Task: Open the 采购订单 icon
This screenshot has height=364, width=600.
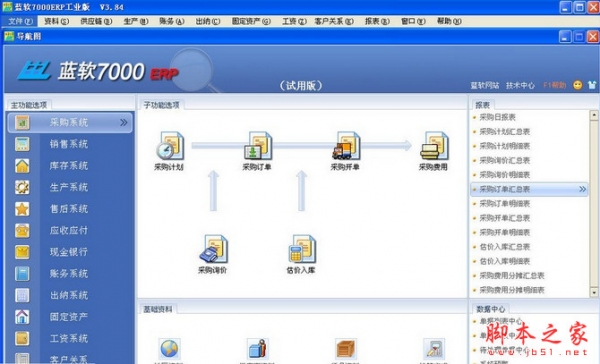Action: pyautogui.click(x=258, y=145)
